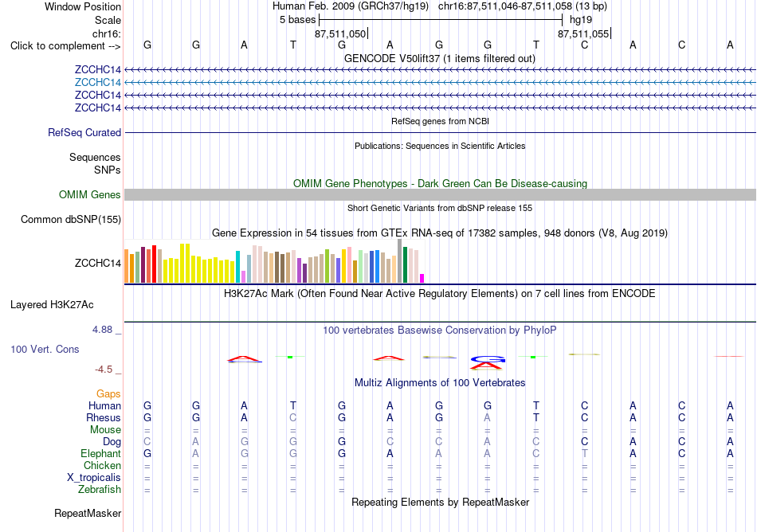Open 'Short Genetic Variants from dbSNP' title

pos(440,209)
